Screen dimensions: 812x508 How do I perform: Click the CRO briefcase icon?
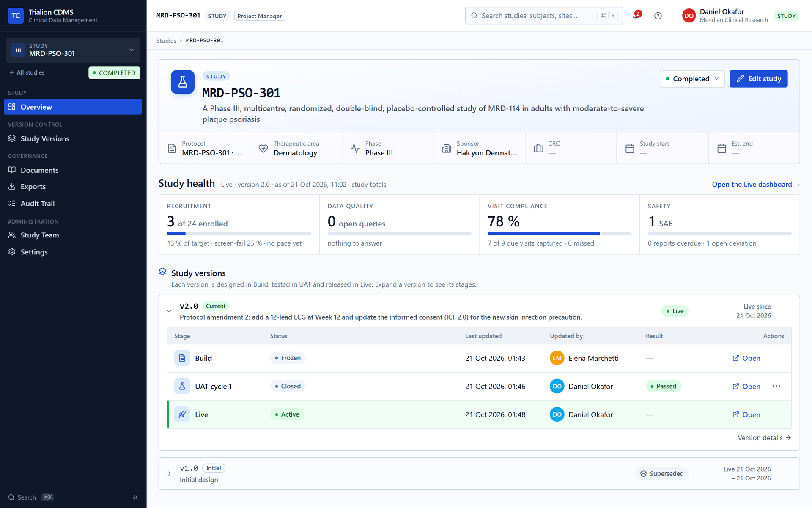[538, 149]
